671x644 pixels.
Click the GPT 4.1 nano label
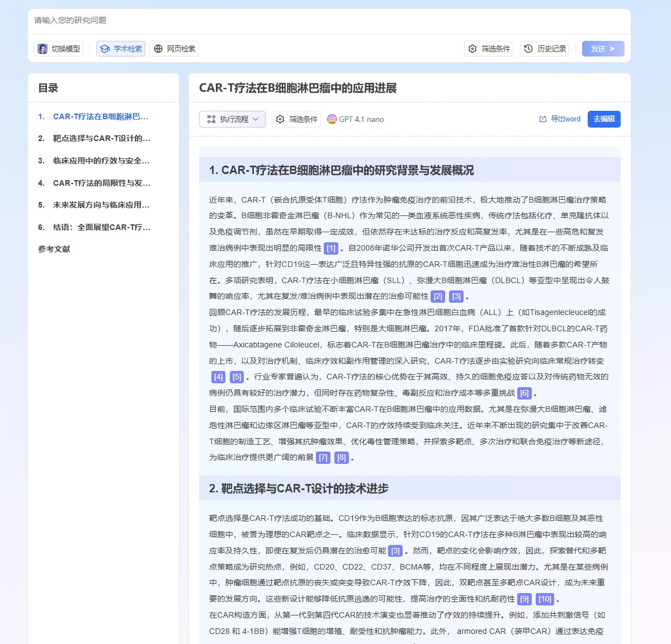[x=362, y=119]
